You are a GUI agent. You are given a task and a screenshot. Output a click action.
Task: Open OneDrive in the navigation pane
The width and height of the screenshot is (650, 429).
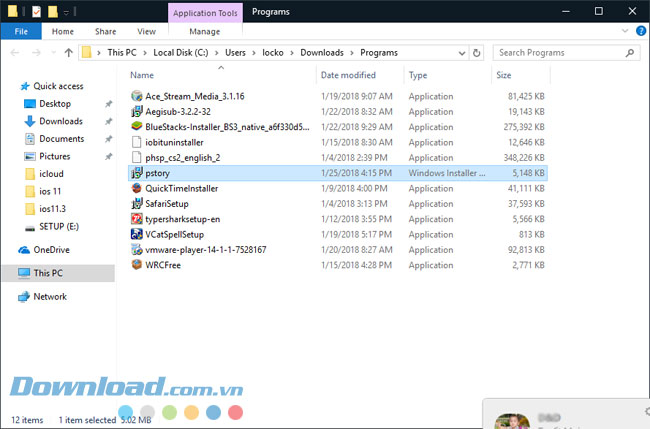[x=51, y=250]
